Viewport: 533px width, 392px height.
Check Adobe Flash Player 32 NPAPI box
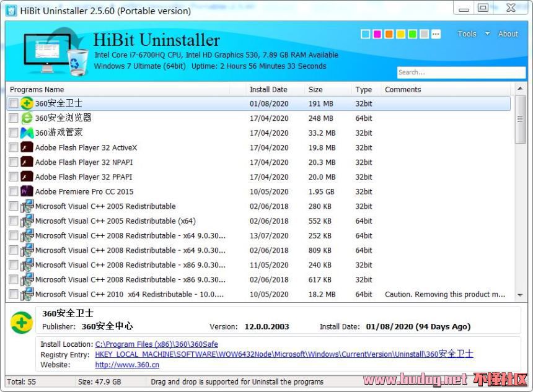click(x=13, y=162)
